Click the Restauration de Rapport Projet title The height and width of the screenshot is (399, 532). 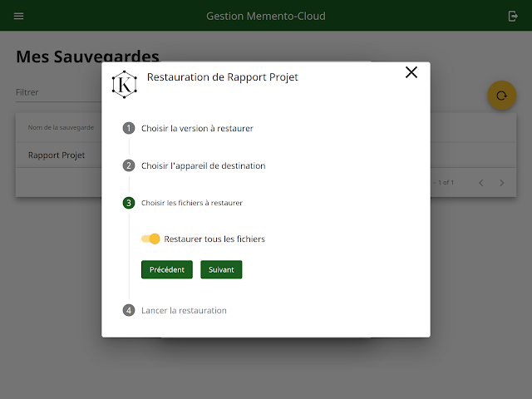pyautogui.click(x=222, y=77)
